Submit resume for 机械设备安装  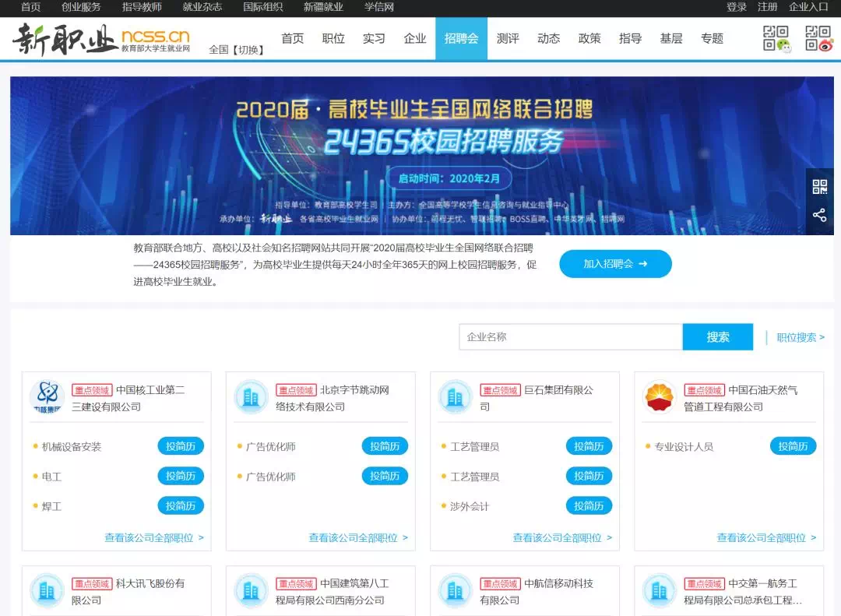(181, 446)
